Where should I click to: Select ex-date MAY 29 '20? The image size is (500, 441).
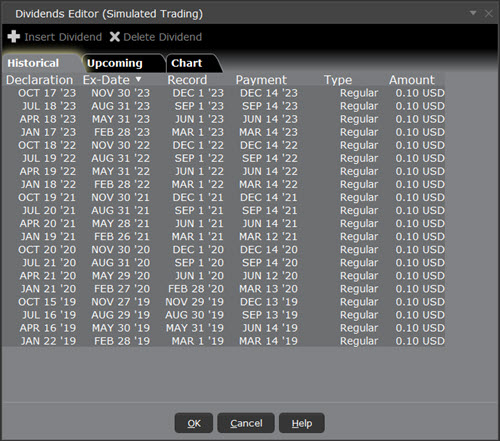[x=121, y=276]
